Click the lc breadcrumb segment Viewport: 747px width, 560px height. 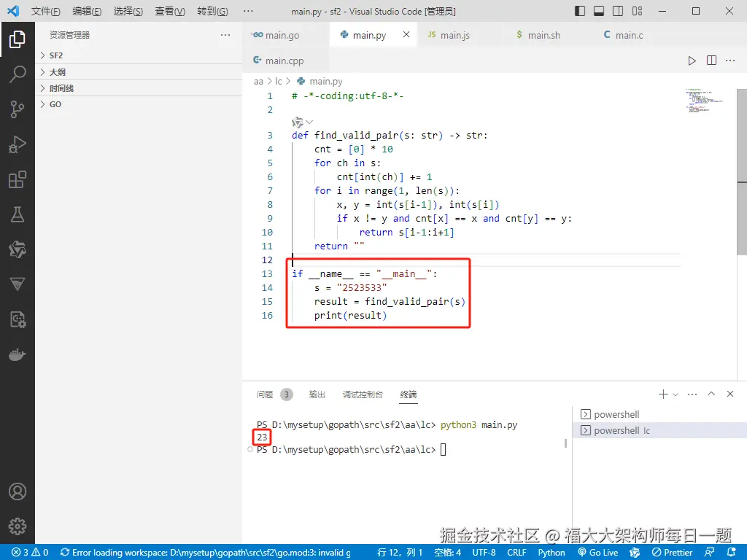(x=278, y=82)
